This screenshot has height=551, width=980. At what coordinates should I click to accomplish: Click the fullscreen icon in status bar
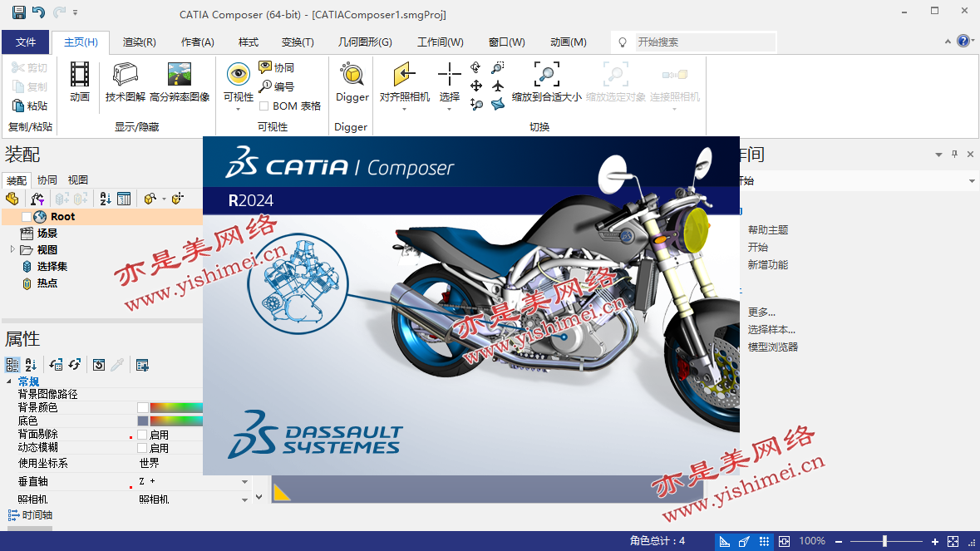[x=953, y=541]
